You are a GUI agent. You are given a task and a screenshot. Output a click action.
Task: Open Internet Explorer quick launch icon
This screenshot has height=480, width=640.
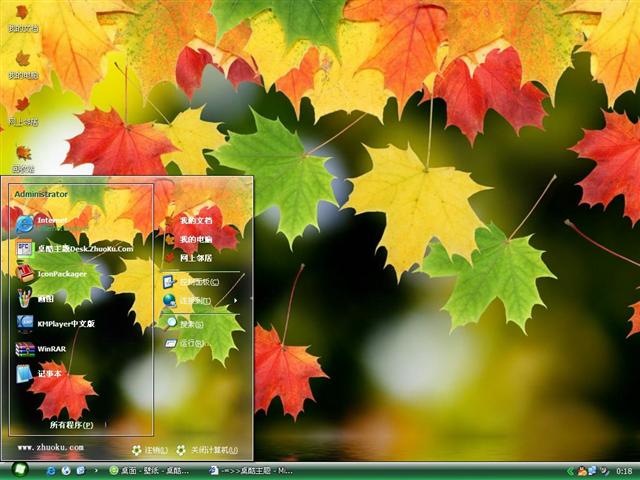point(51,471)
